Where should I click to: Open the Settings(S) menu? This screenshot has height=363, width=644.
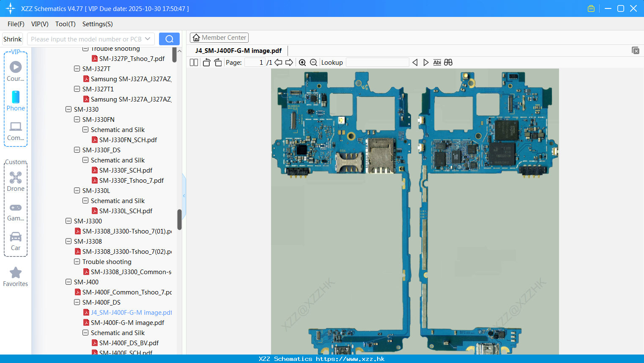tap(98, 24)
